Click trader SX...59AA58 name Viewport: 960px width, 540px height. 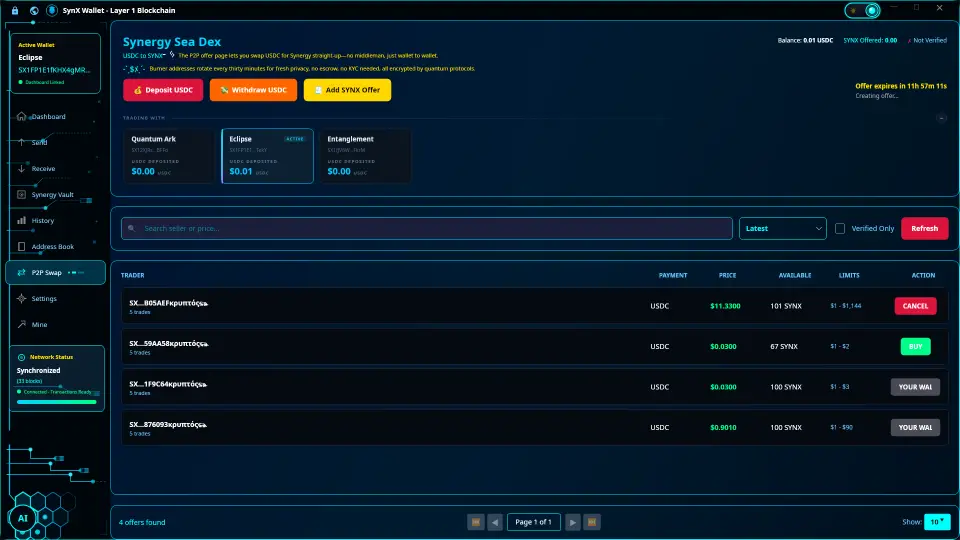click(168, 343)
